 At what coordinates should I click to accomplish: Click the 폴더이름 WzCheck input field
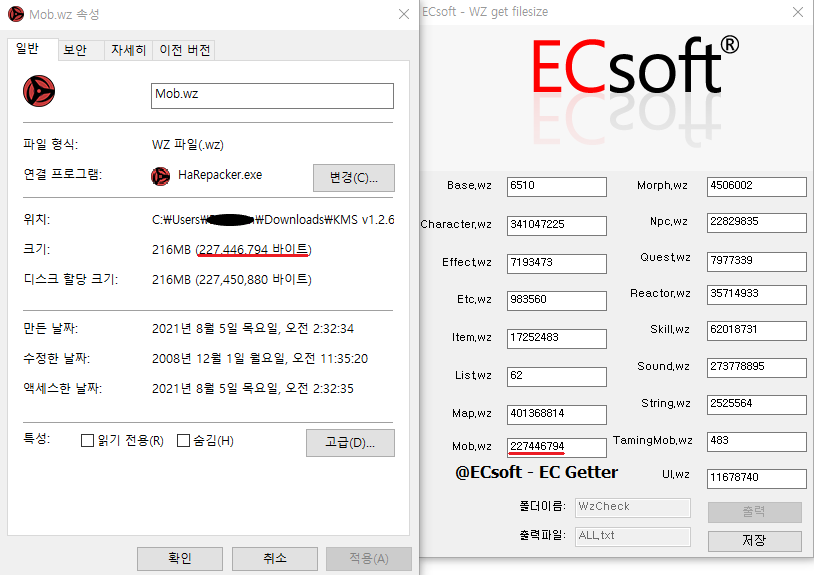click(632, 507)
